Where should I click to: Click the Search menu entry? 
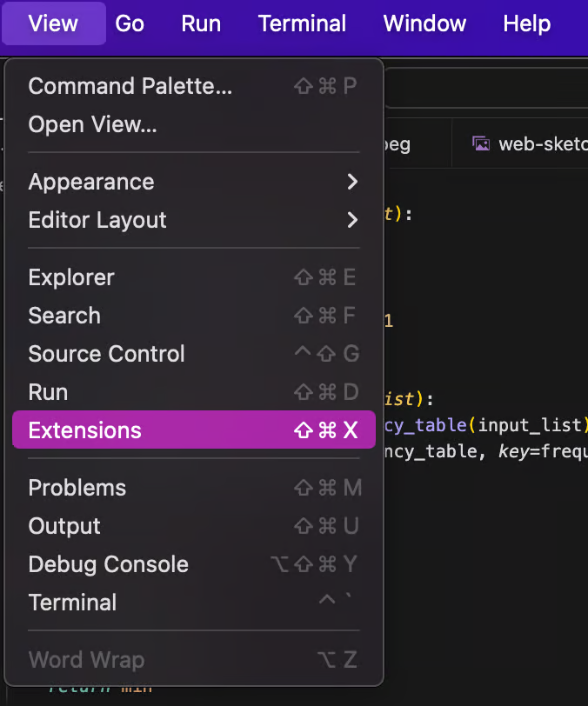64,316
